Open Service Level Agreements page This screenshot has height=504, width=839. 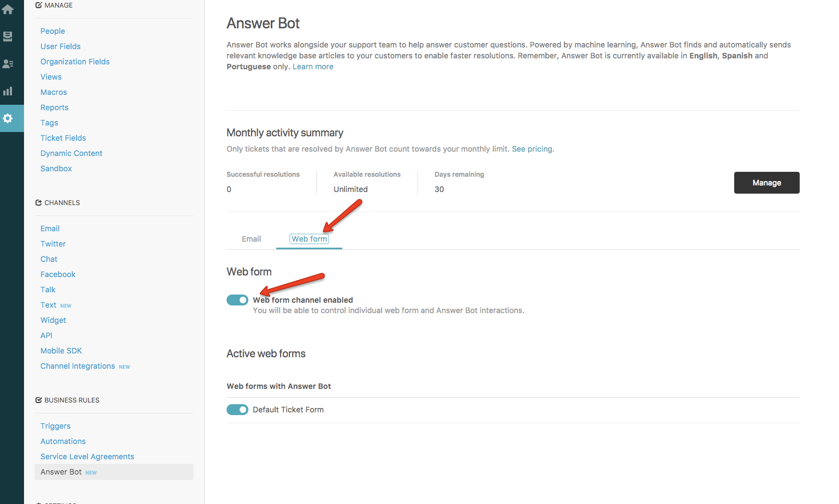(x=87, y=457)
